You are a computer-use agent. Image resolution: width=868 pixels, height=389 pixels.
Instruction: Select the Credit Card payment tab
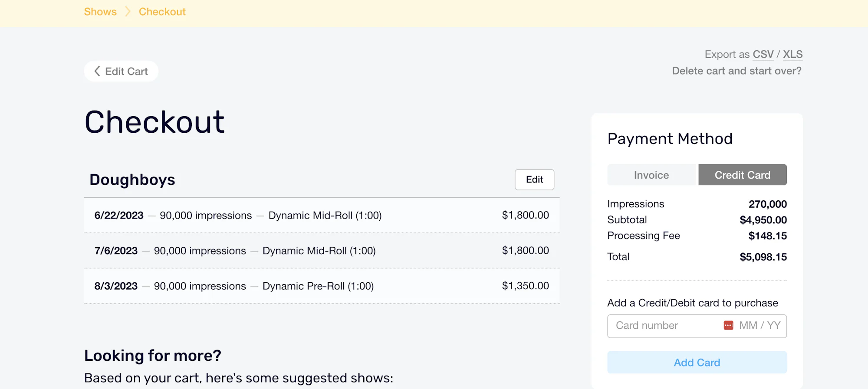coord(743,175)
